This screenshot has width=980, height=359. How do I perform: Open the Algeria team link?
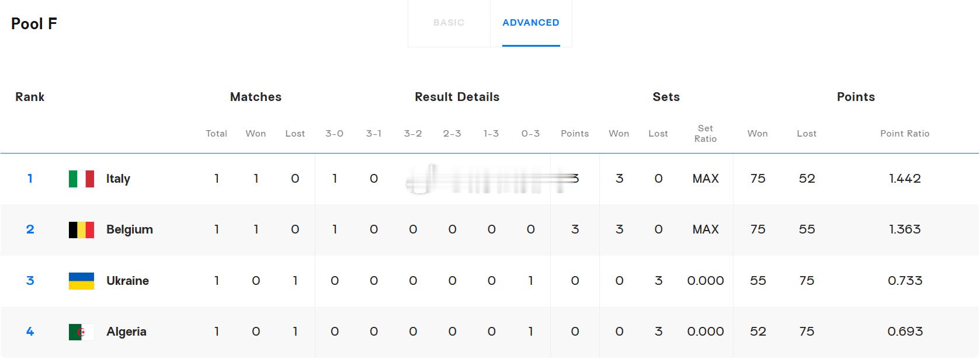(x=126, y=332)
